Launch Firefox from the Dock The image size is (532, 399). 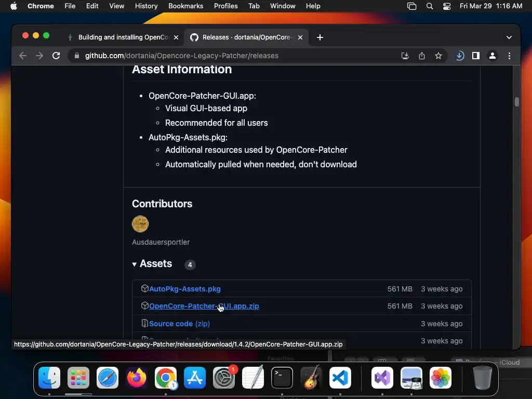pyautogui.click(x=137, y=378)
